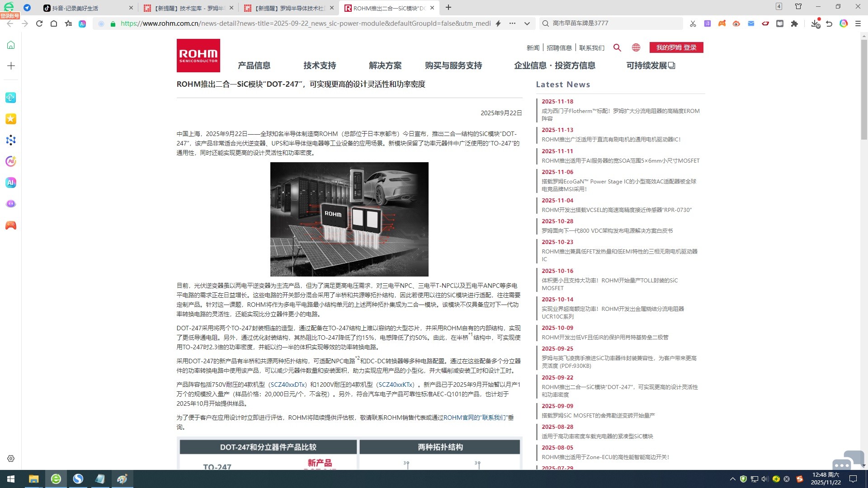Image resolution: width=868 pixels, height=488 pixels.
Task: Open the 可持续发展 navigation link
Action: [x=651, y=66]
